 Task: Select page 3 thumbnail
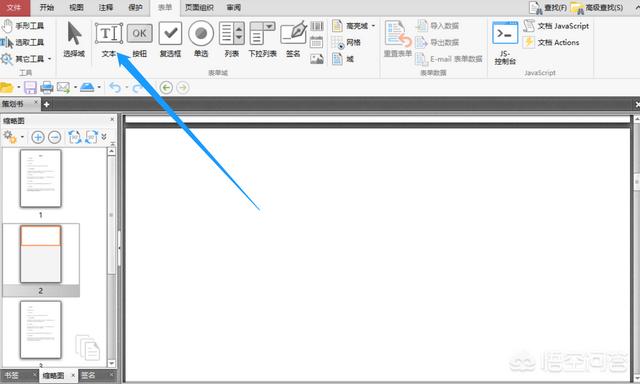tap(41, 330)
